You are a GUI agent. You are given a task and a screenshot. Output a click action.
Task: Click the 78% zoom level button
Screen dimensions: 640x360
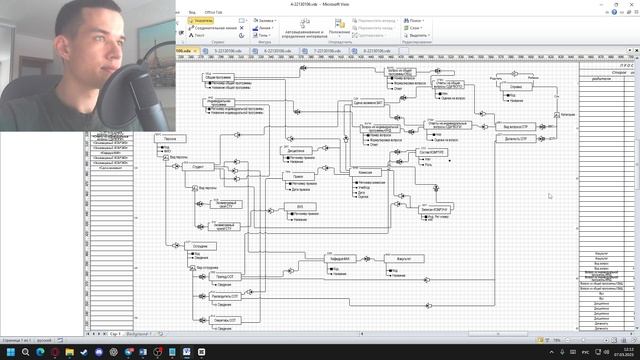[x=557, y=340]
